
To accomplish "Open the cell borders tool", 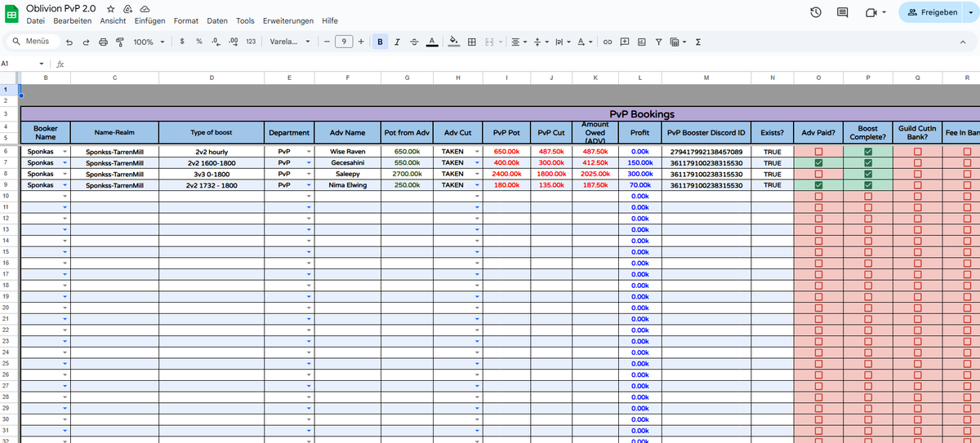I will tap(472, 42).
